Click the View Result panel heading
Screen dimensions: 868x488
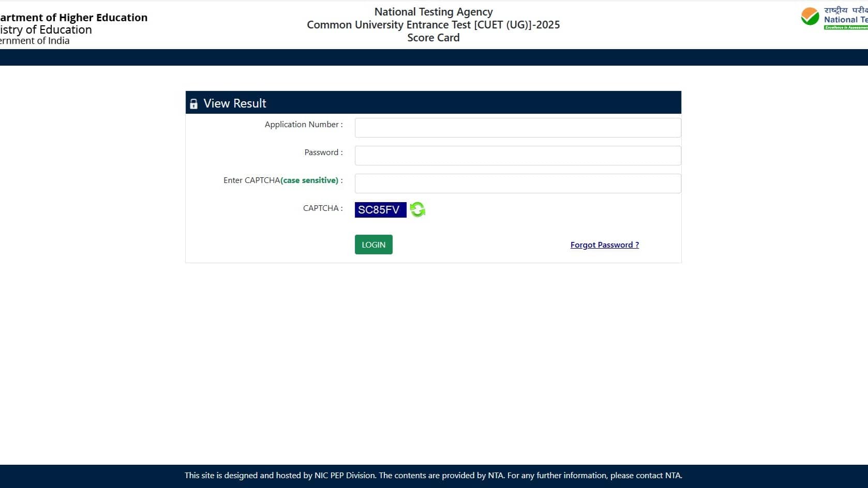(235, 103)
